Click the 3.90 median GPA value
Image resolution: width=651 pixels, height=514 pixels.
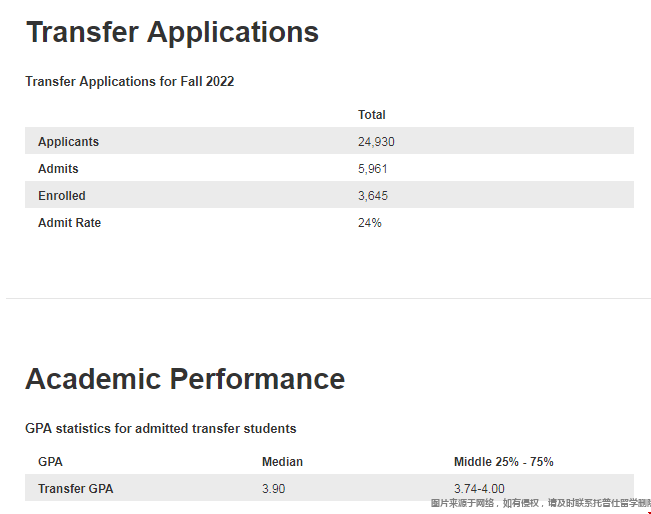coord(274,489)
